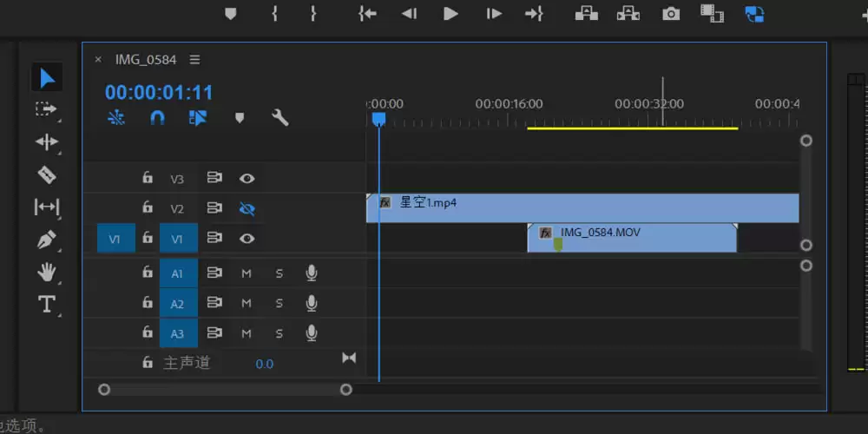Add marker from the monitor transport bar
This screenshot has height=434, width=868.
pyautogui.click(x=230, y=14)
